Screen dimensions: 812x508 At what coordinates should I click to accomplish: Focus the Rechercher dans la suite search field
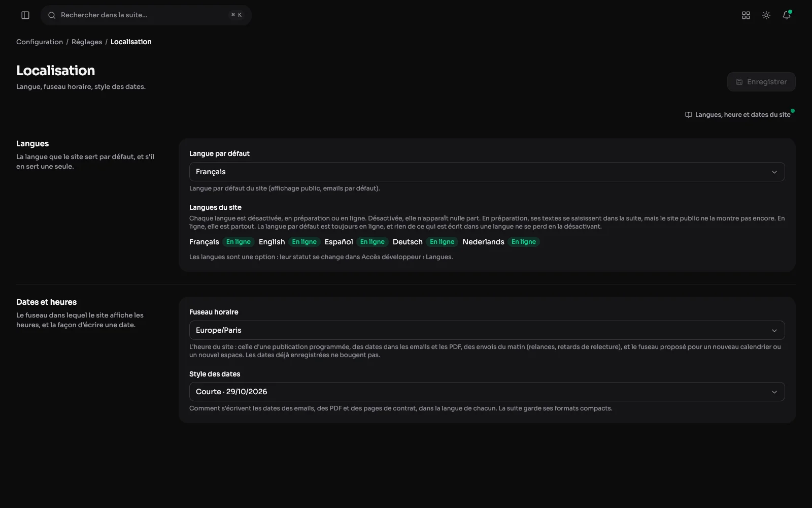click(x=146, y=15)
